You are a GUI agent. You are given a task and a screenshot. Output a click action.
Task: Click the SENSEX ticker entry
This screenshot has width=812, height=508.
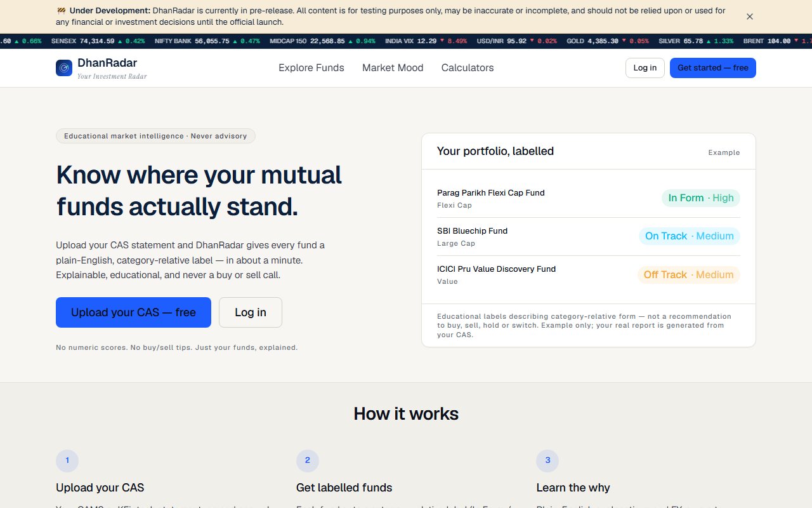click(98, 41)
